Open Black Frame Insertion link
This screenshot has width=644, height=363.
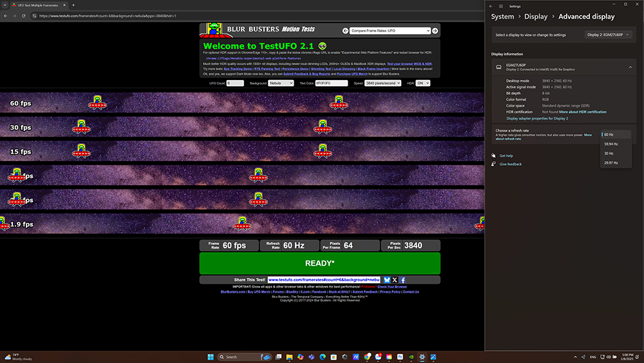374,68
